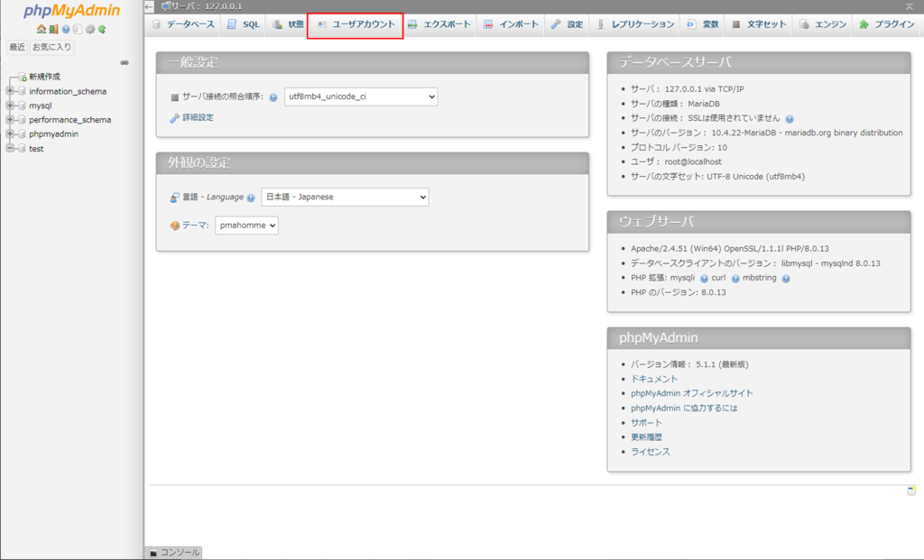Open the theme dropdown showing pmahomme
Viewport: 924px width, 560px height.
pyautogui.click(x=246, y=225)
